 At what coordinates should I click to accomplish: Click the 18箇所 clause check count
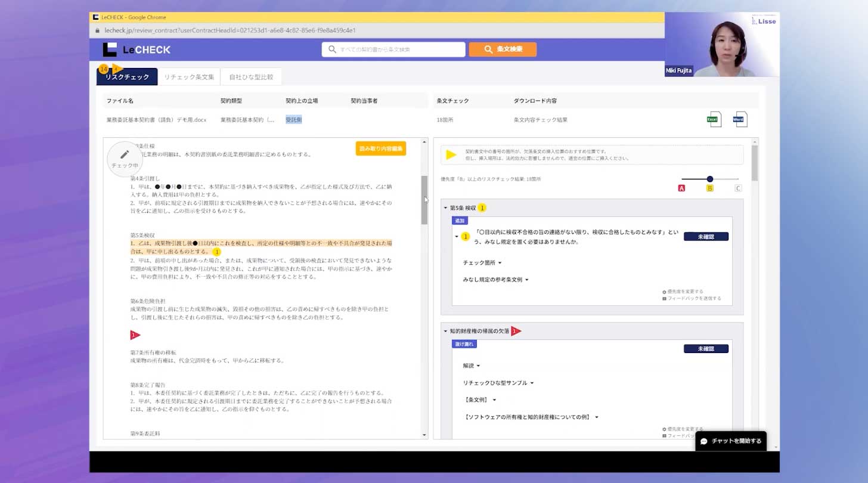(x=445, y=120)
